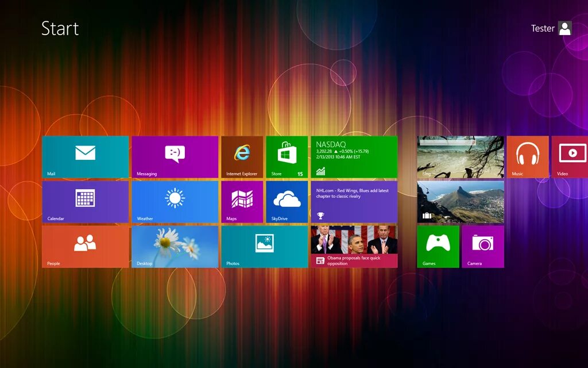The width and height of the screenshot is (588, 368).
Task: Click the Tester user account name
Action: 543,29
